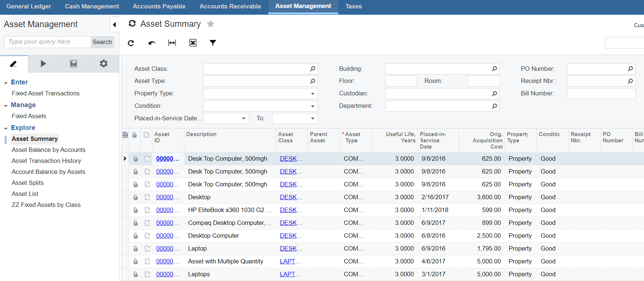Click the fit-to-width columns icon
This screenshot has height=281, width=644.
[172, 43]
